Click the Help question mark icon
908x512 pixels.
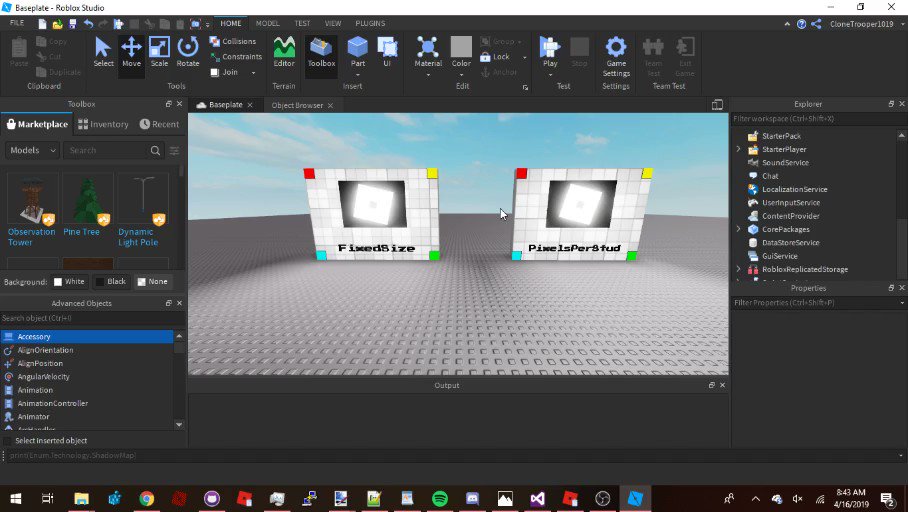point(801,24)
